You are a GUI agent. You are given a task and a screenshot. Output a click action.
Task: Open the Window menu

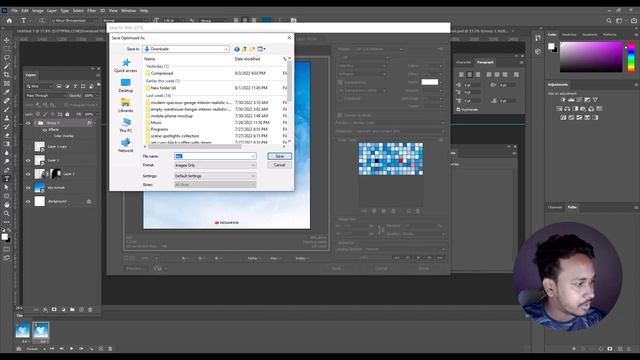(128, 11)
